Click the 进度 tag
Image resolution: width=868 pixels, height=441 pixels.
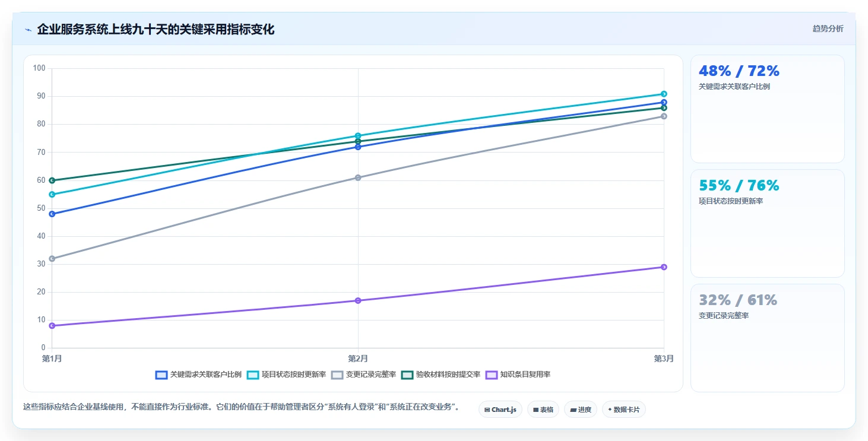coord(580,410)
